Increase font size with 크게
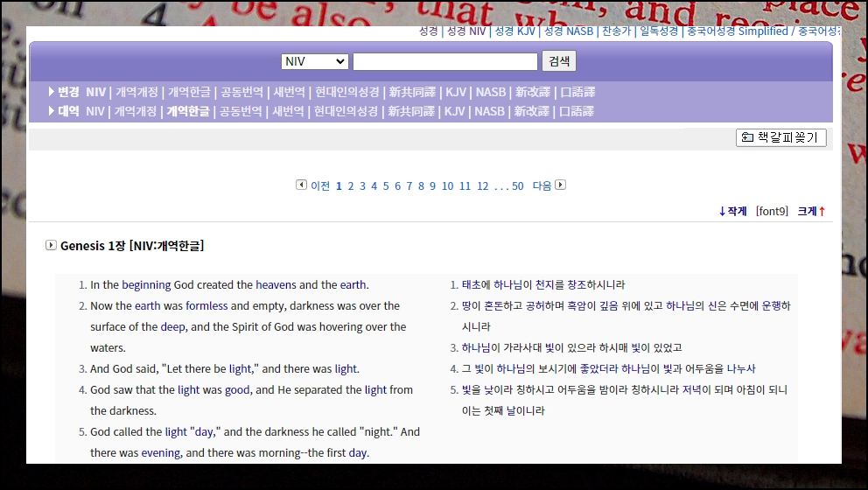Viewport: 868px width, 490px height. point(811,211)
